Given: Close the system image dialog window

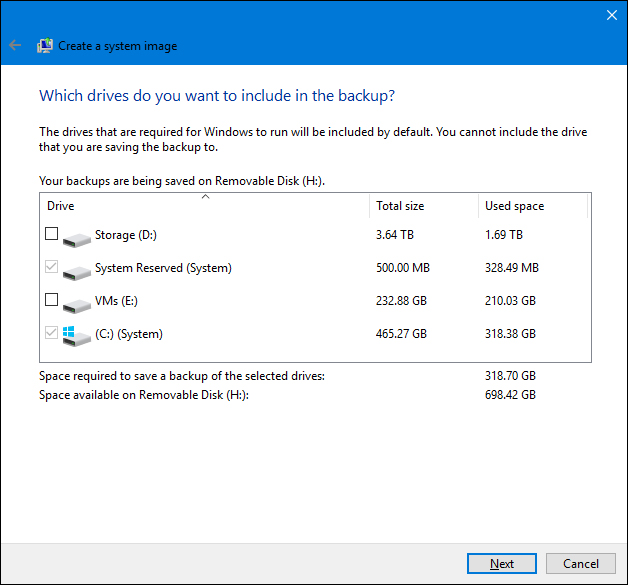Looking at the screenshot, I should click(611, 15).
